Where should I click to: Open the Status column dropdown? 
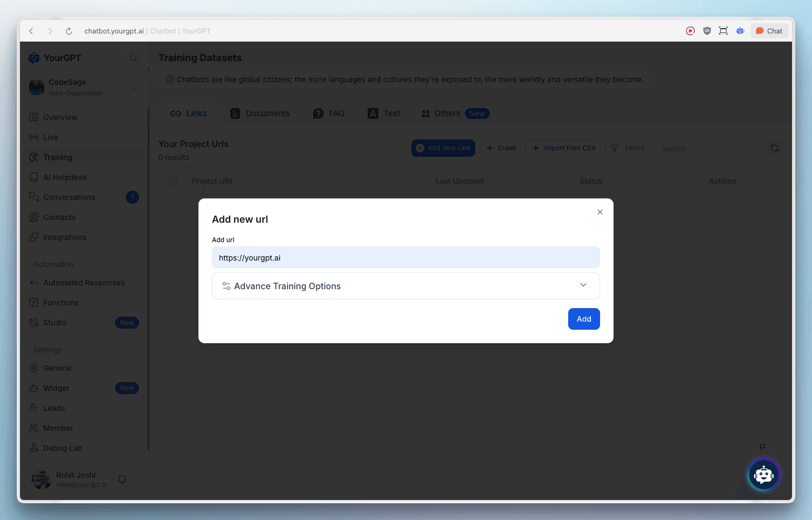coord(613,181)
